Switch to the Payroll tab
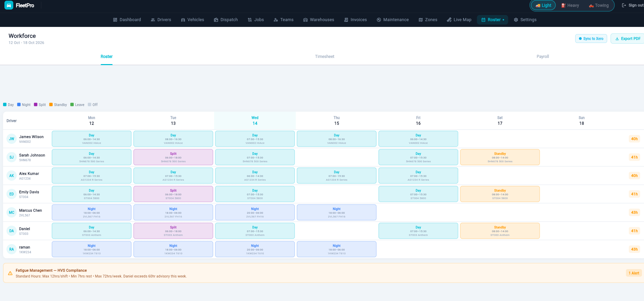The image size is (644, 301). point(542,57)
